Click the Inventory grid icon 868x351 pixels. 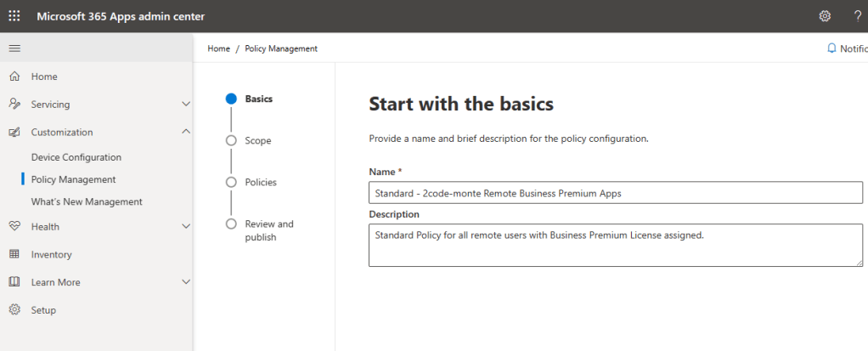click(14, 254)
